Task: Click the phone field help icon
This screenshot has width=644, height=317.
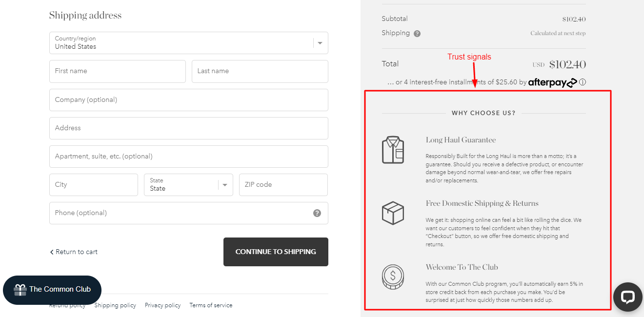Action: click(x=317, y=213)
